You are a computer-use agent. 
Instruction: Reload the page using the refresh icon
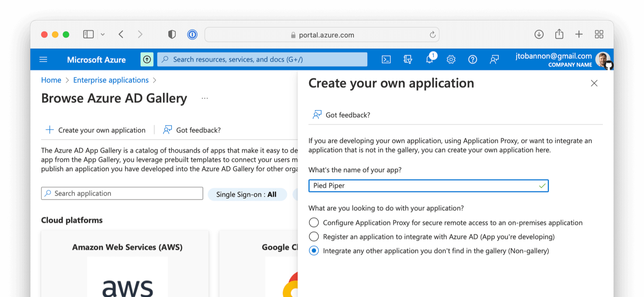433,35
